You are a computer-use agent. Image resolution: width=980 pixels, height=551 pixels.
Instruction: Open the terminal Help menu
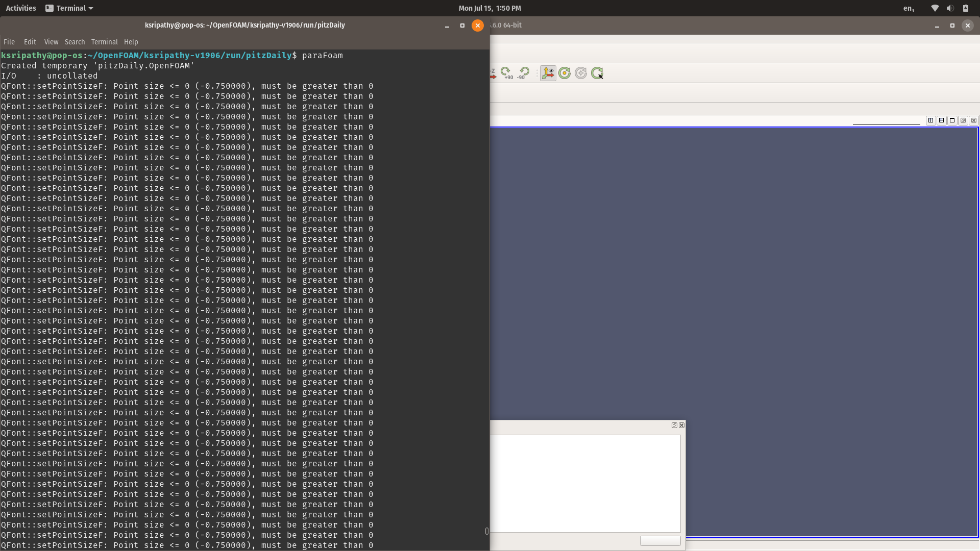(131, 42)
